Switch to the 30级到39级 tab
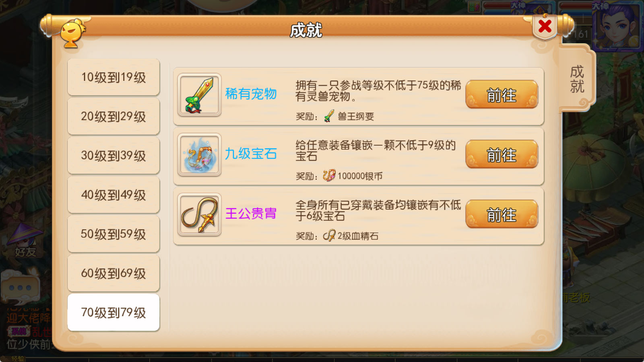644x362 pixels. 114,155
